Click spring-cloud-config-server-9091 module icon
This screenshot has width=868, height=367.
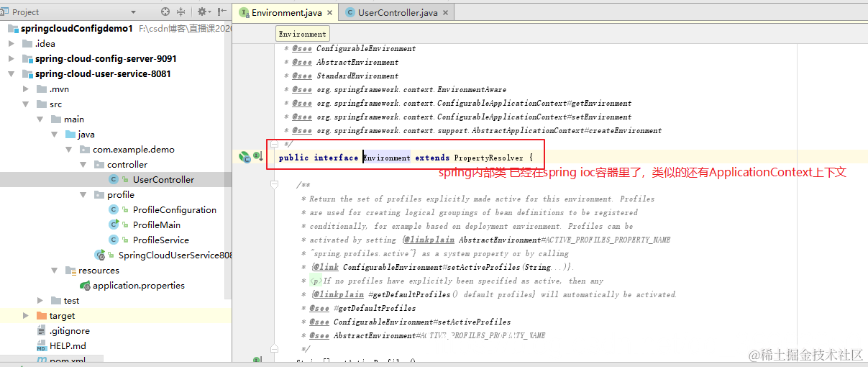pyautogui.click(x=27, y=58)
